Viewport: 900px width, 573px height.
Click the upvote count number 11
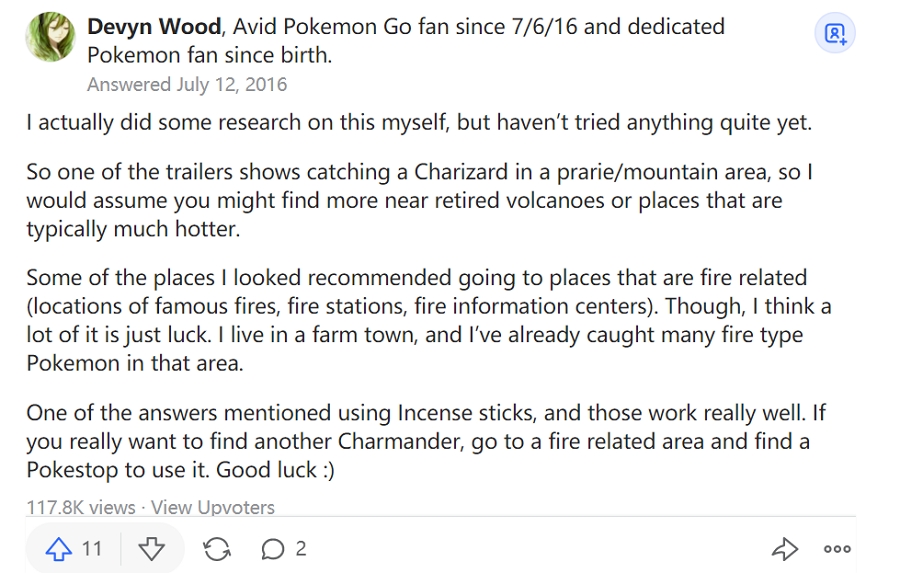click(92, 548)
